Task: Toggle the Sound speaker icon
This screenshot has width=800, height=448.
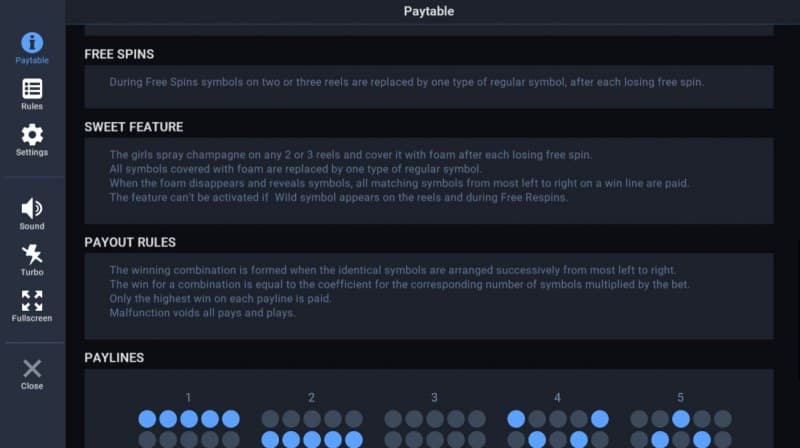Action: pos(32,208)
